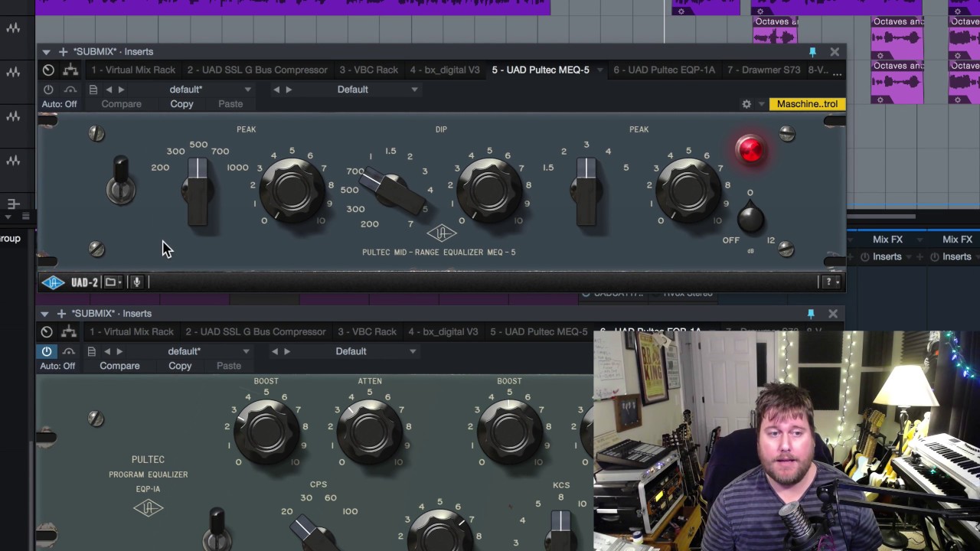Step to the previous Default program in the MEQ-5 window
The width and height of the screenshot is (980, 551).
pos(276,90)
